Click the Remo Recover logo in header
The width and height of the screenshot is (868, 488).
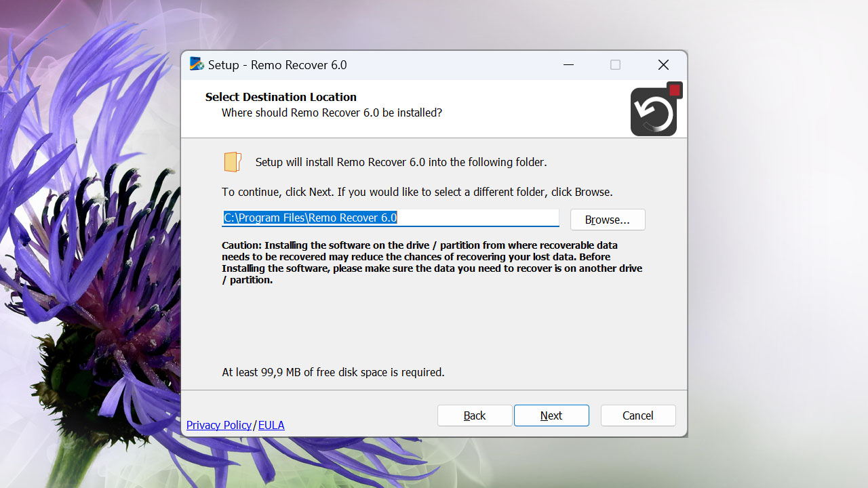coord(655,110)
